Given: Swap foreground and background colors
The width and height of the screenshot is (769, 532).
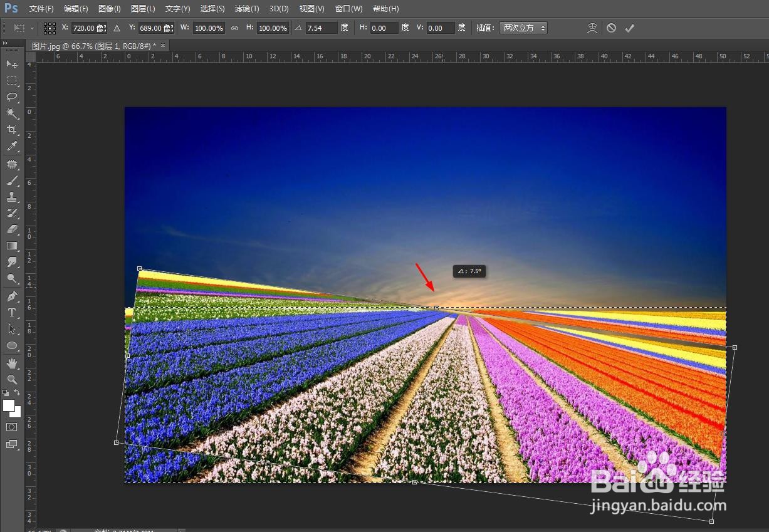Looking at the screenshot, I should point(18,393).
